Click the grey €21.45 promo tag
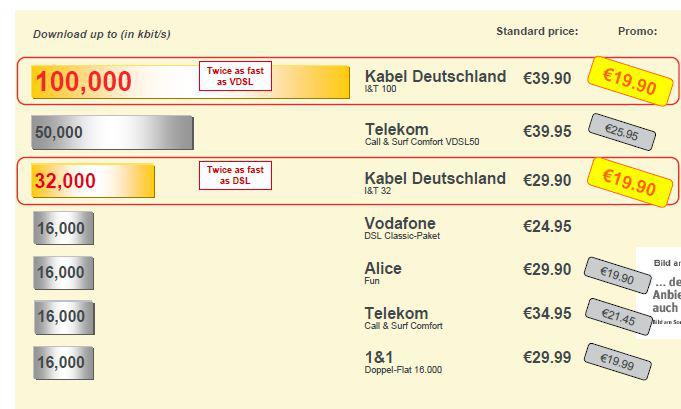Viewport: 681px width, 409px height. (x=617, y=316)
